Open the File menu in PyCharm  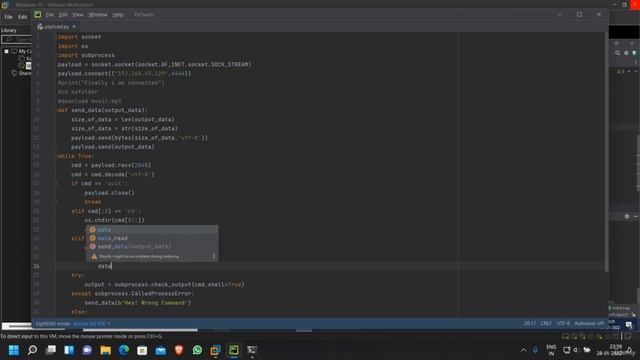(x=49, y=15)
